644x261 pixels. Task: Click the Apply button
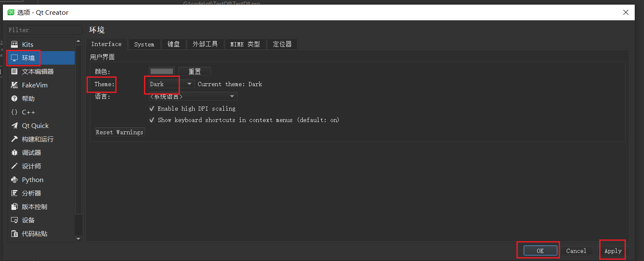(613, 251)
